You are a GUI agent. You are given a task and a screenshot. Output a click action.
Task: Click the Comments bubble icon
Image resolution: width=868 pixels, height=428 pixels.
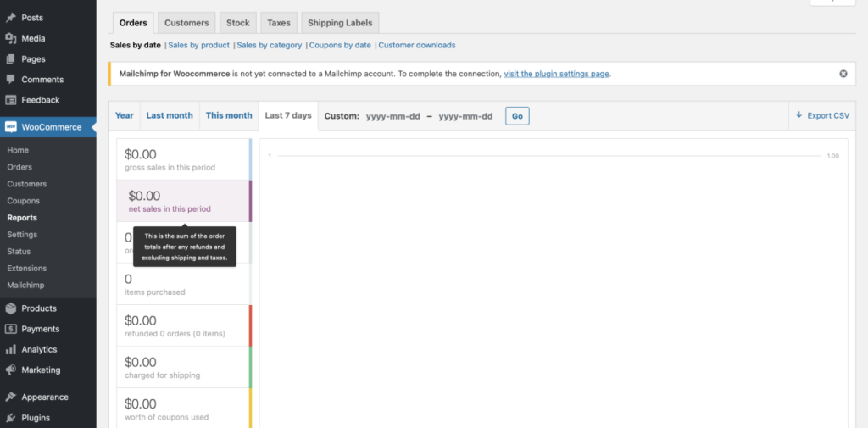(10, 79)
